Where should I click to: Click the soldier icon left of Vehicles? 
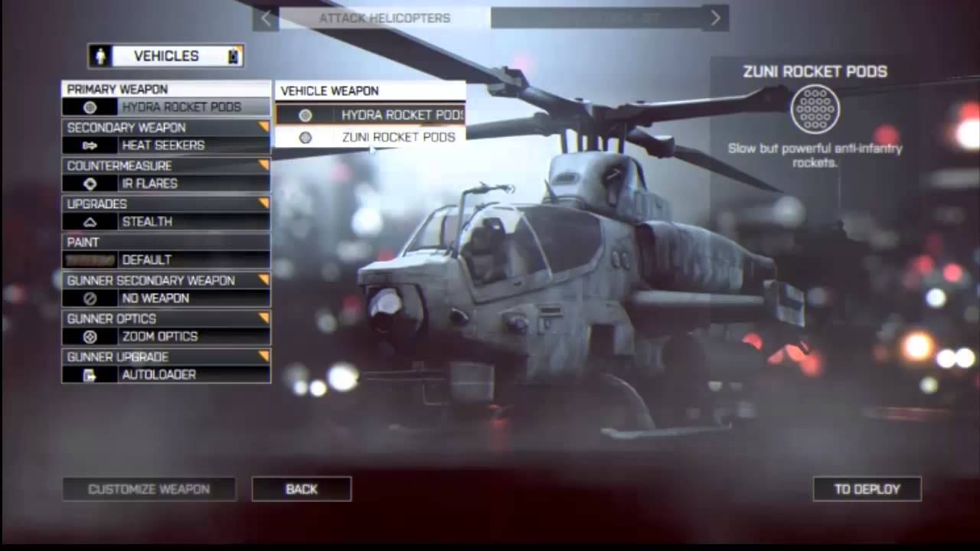pyautogui.click(x=100, y=56)
